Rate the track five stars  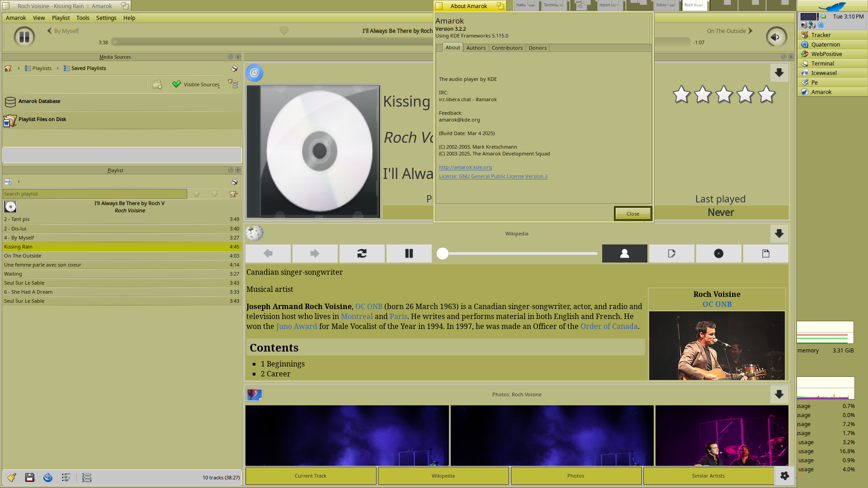click(767, 94)
